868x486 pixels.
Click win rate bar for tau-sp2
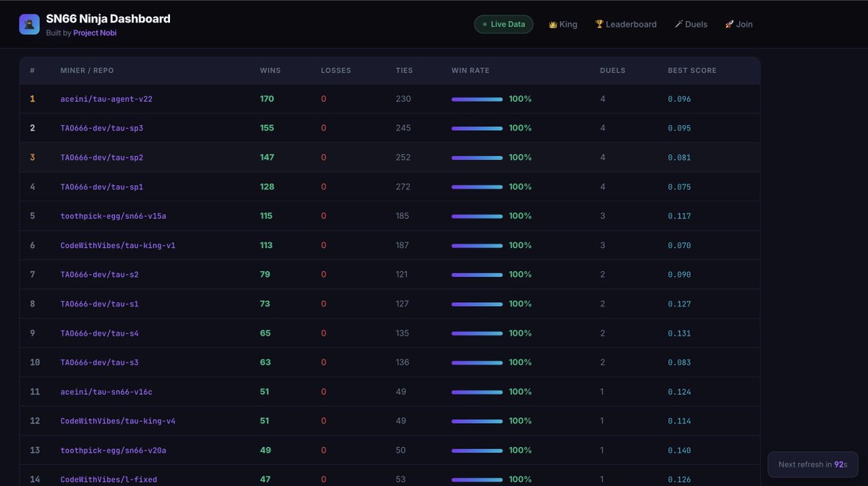[477, 158]
